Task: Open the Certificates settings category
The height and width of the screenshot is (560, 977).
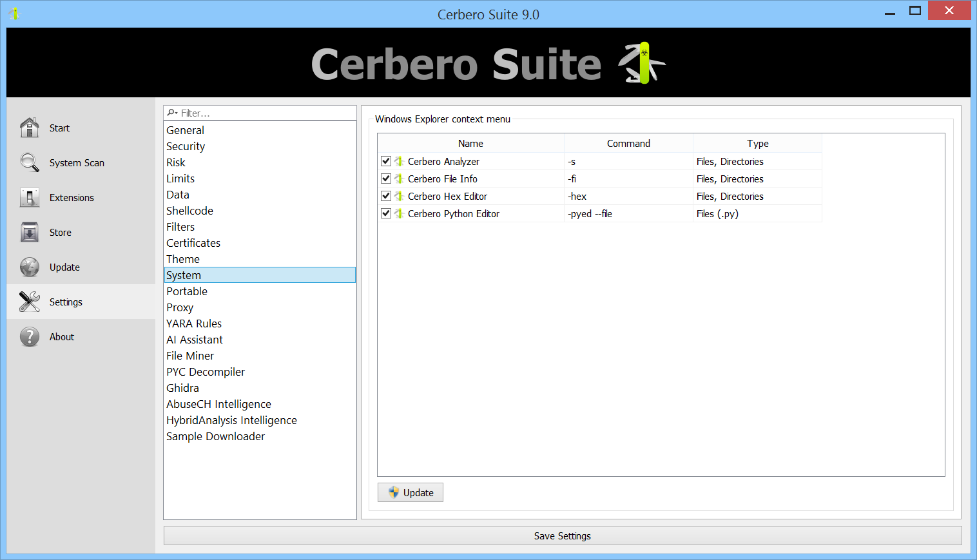Action: [260, 243]
